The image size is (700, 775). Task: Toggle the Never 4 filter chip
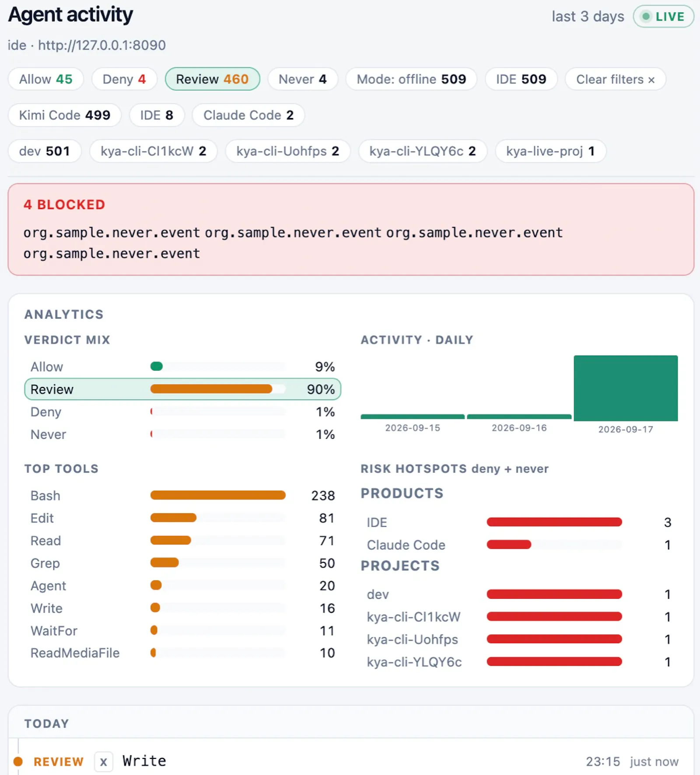(303, 79)
